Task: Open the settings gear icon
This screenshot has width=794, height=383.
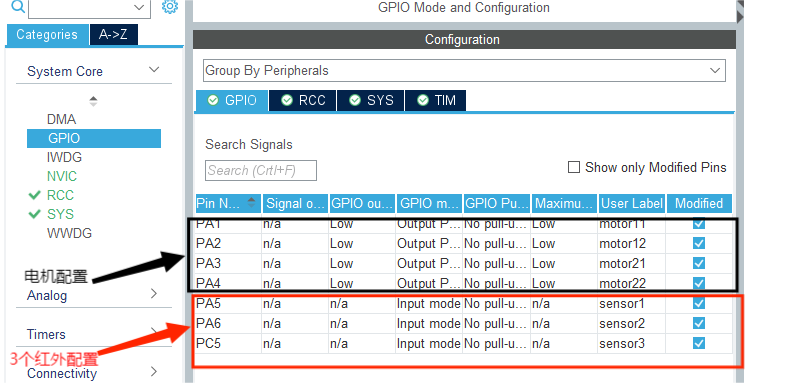Action: (x=170, y=7)
